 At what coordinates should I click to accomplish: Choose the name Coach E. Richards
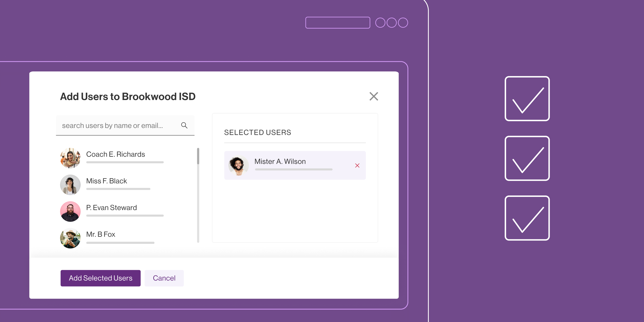tap(115, 154)
